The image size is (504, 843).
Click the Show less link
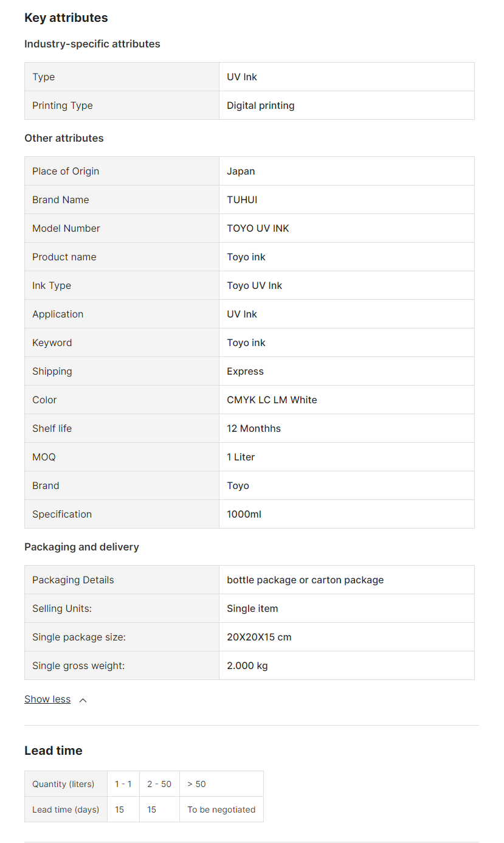click(x=47, y=699)
